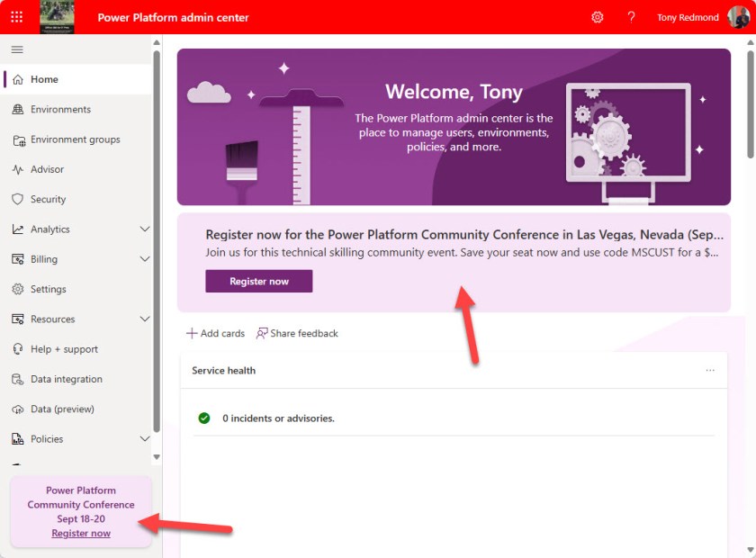Viewport: 756px width, 558px height.
Task: Expand the Resources menu chevron
Action: [x=145, y=319]
